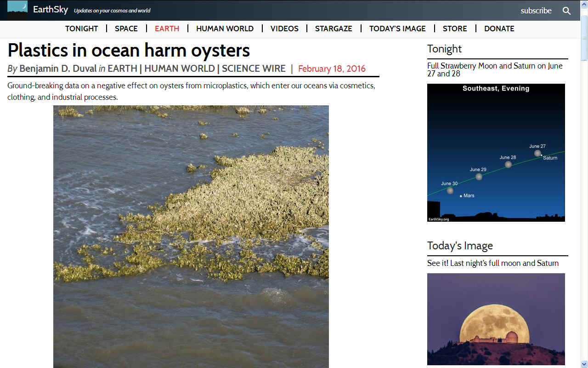The image size is (588, 368).
Task: Click the EarthSky logo icon
Action: (x=17, y=9)
